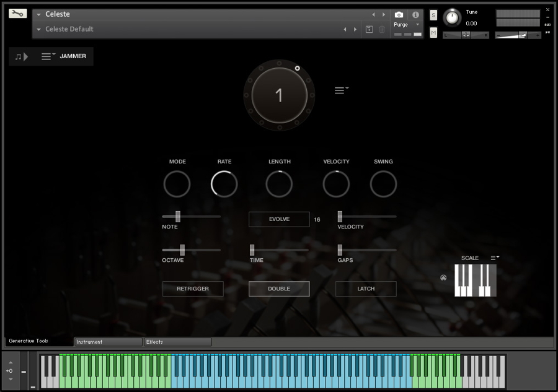Open the JAMMER generative tool menu

tap(48, 56)
